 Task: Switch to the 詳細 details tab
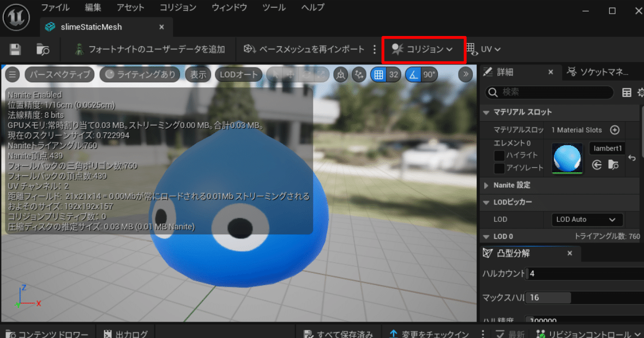pyautogui.click(x=505, y=73)
